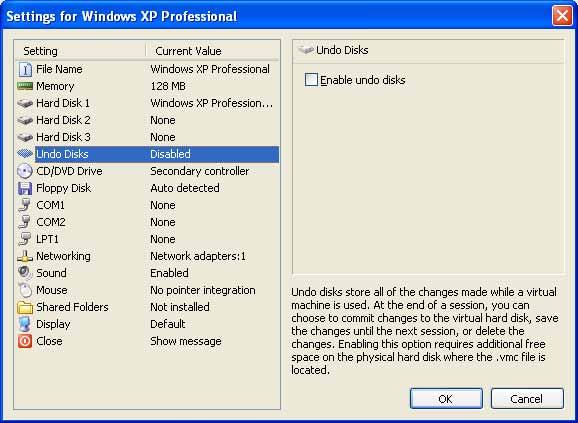Choose the LPT1 setting entry
Screen dimensions: 578x423
[147, 239]
